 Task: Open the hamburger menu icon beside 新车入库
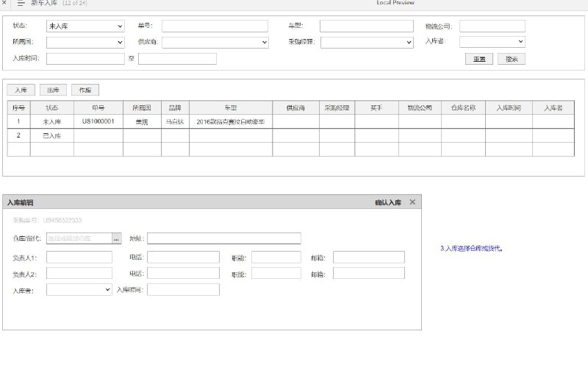(x=21, y=3)
